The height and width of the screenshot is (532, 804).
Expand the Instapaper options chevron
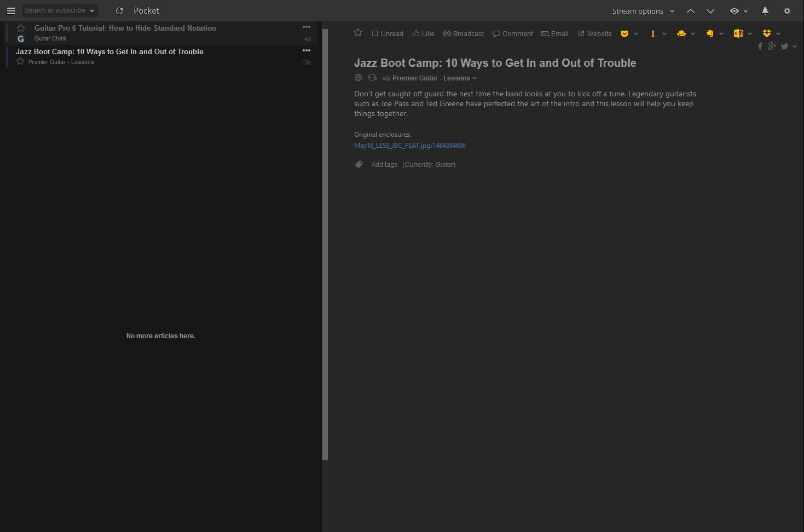click(x=664, y=34)
